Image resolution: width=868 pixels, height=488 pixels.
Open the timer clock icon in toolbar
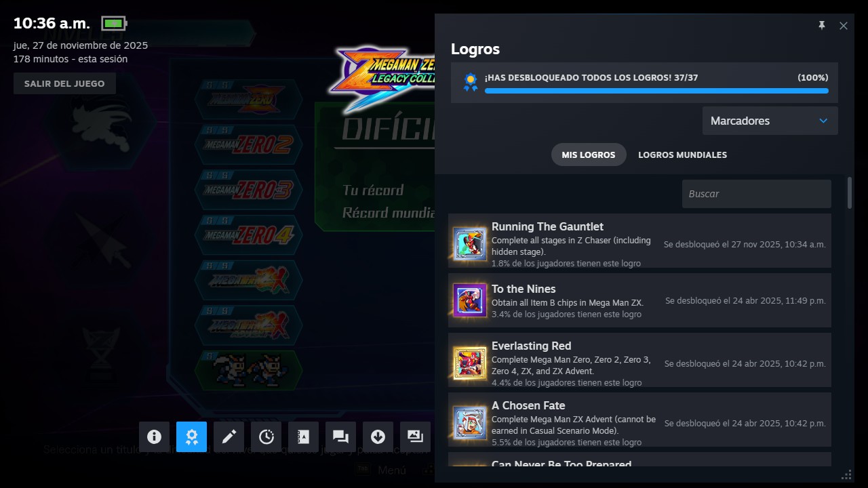(266, 436)
